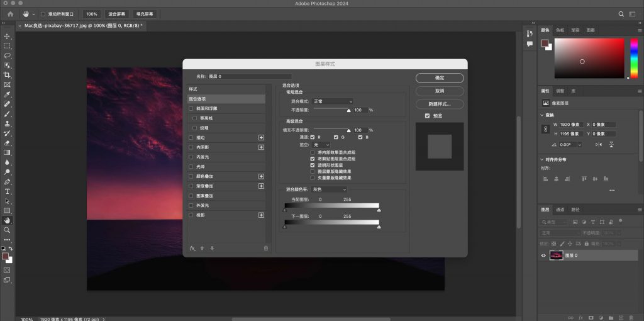The height and width of the screenshot is (321, 644).
Task: Uncheck the R channel checkbox
Action: 313,137
